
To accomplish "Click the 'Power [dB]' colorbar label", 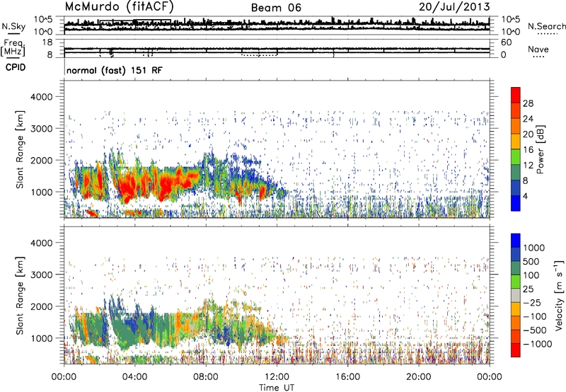I will tap(540, 149).
